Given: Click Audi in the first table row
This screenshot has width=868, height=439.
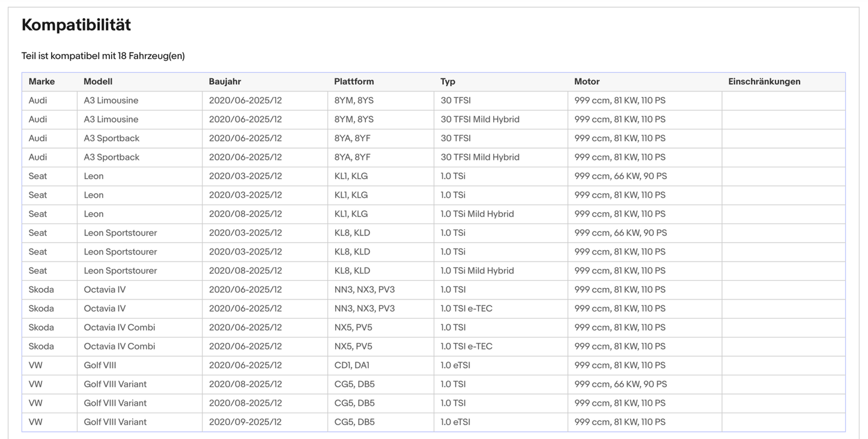Looking at the screenshot, I should pos(38,100).
